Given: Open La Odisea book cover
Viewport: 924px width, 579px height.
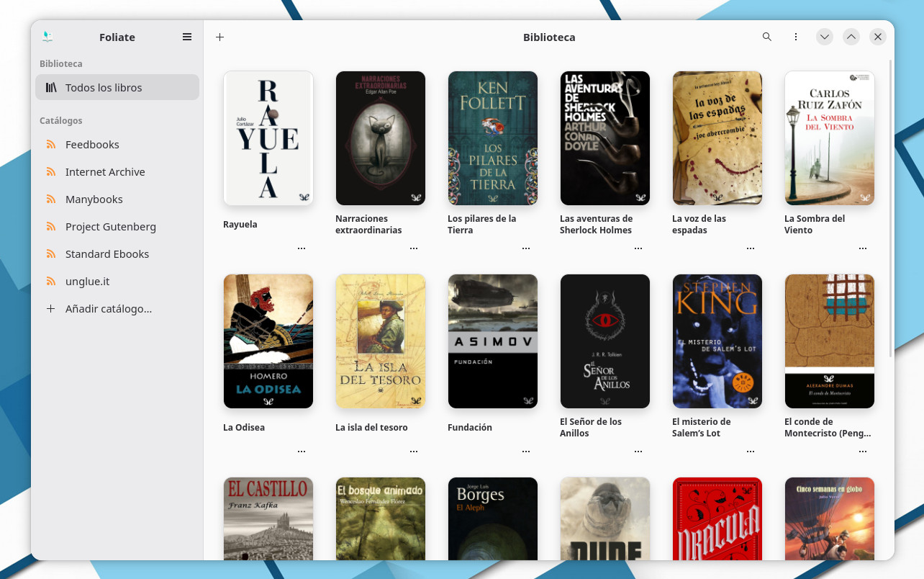Looking at the screenshot, I should pos(268,341).
